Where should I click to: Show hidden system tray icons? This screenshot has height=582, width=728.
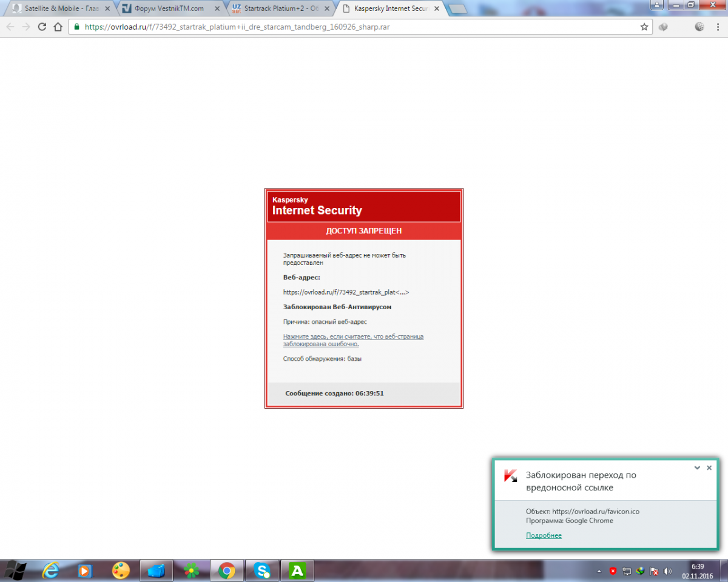(599, 571)
